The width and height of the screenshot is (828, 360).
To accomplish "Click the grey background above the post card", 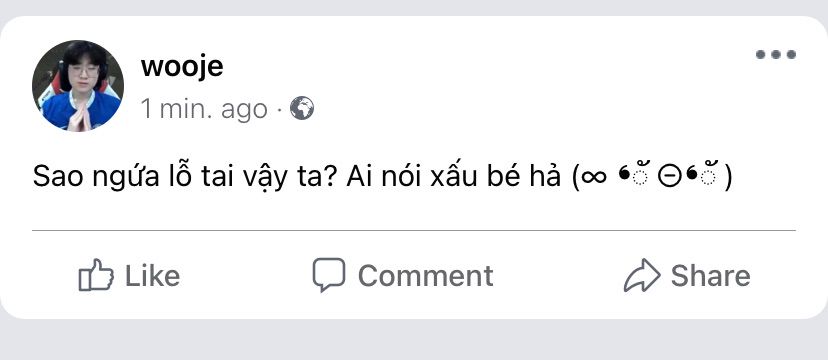I will click(x=414, y=7).
